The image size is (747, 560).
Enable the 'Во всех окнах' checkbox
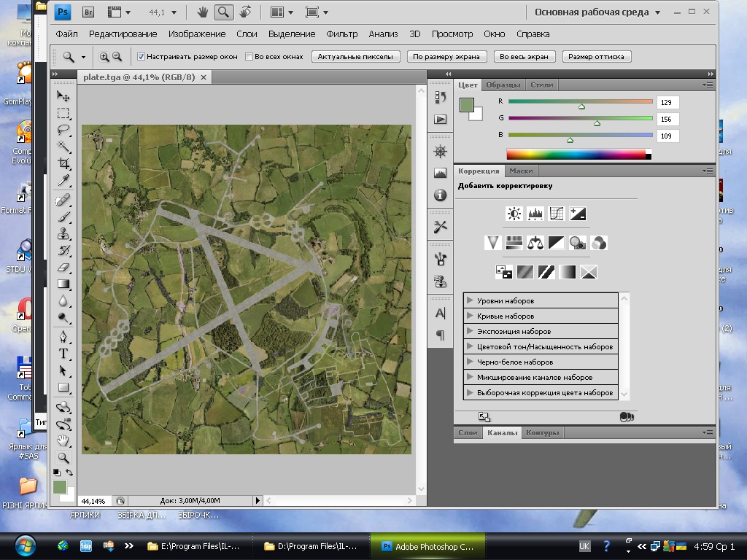(x=249, y=56)
